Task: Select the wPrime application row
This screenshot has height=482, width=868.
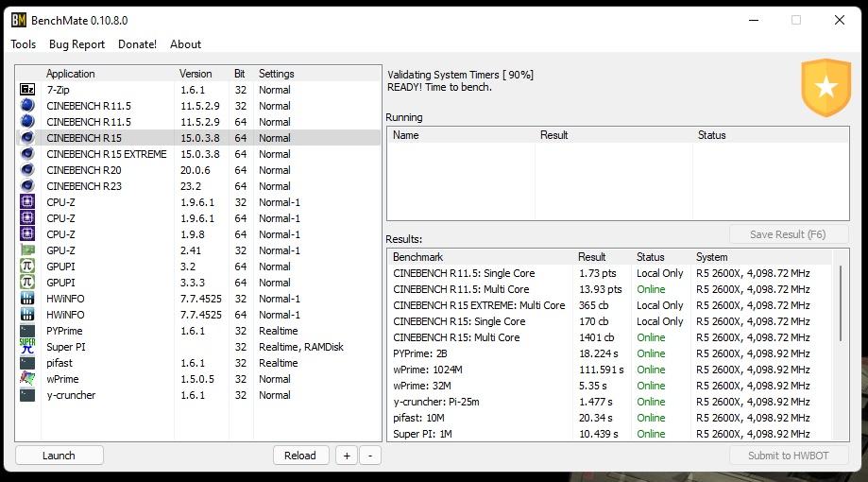Action: (199, 379)
